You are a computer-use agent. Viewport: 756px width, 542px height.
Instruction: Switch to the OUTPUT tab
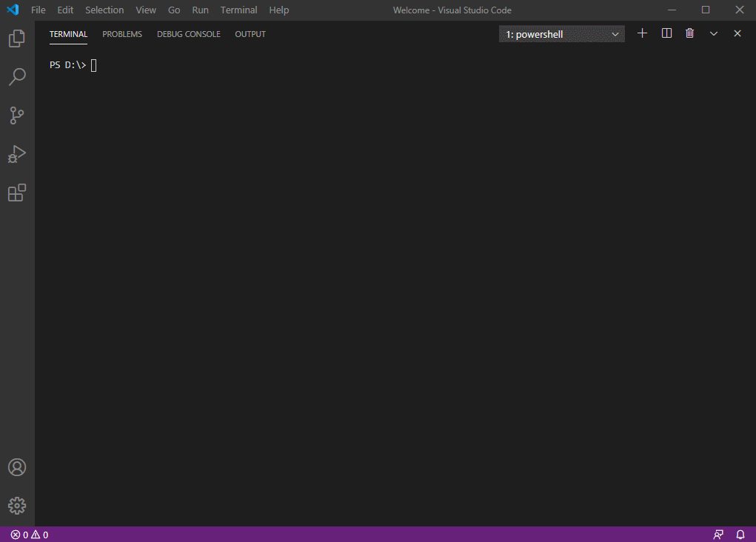click(250, 34)
